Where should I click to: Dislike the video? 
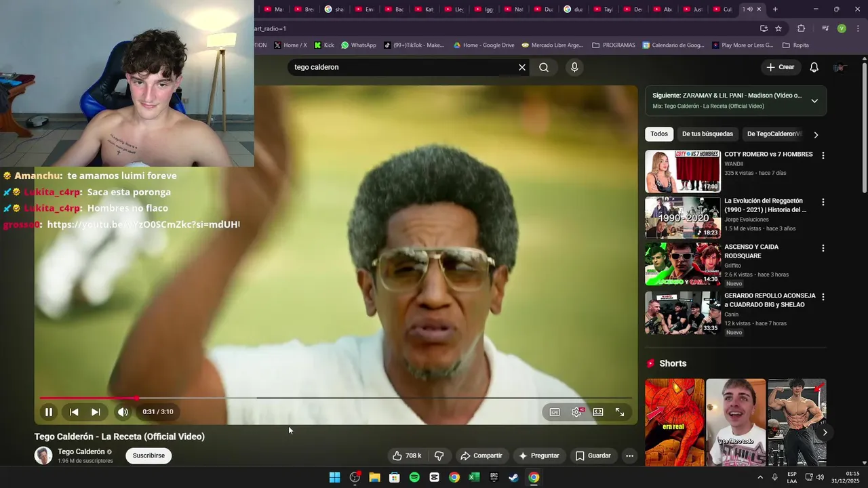[x=439, y=455]
